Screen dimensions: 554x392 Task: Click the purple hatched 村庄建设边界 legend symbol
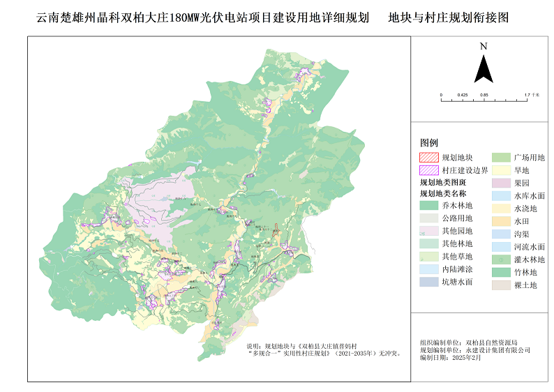tap(428, 170)
